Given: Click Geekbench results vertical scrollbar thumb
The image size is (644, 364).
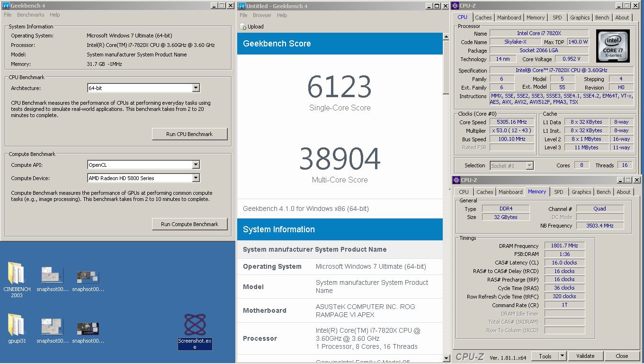Looking at the screenshot, I should pos(447,68).
